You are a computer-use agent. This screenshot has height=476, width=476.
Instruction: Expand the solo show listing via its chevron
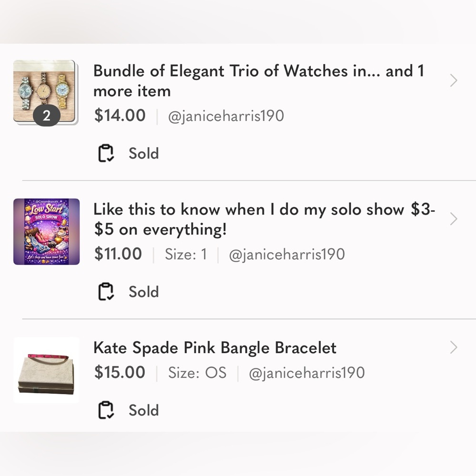453,219
